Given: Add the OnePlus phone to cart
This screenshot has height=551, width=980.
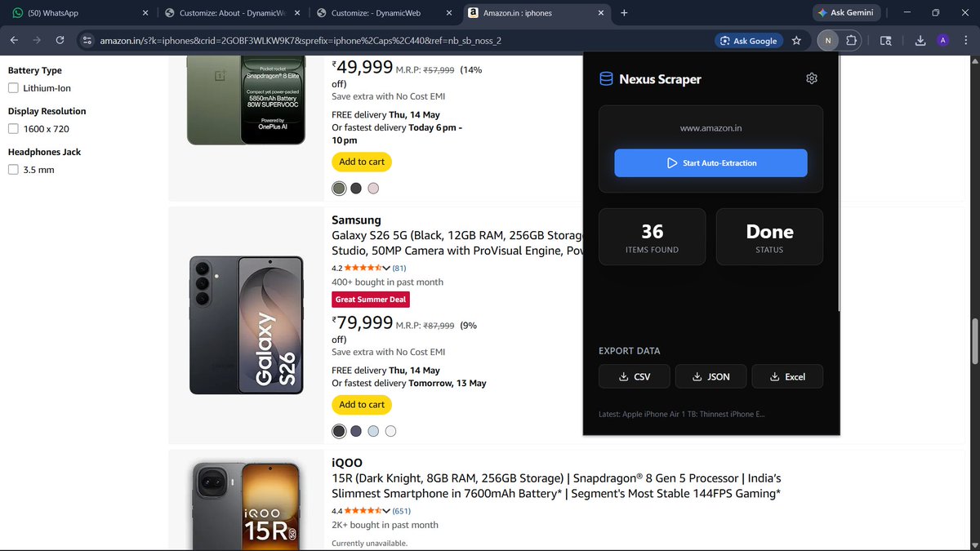Looking at the screenshot, I should (362, 162).
